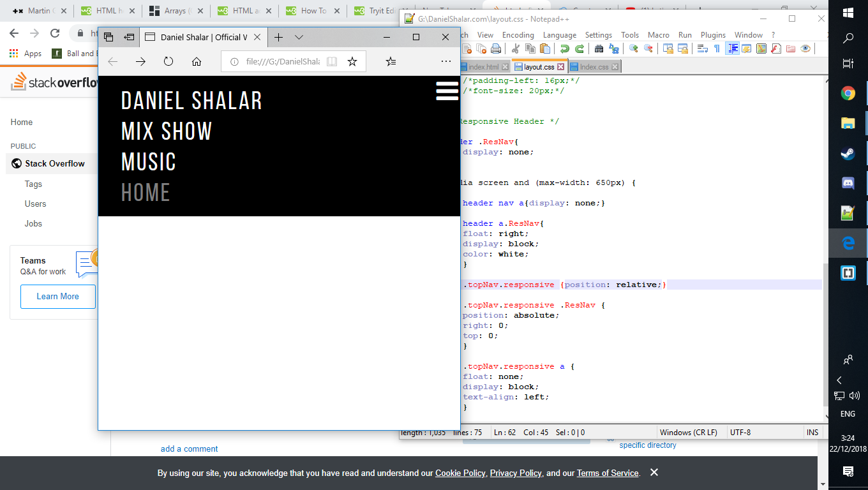The image size is (868, 490).
Task: Open Edge favorites hub icon
Action: (391, 61)
